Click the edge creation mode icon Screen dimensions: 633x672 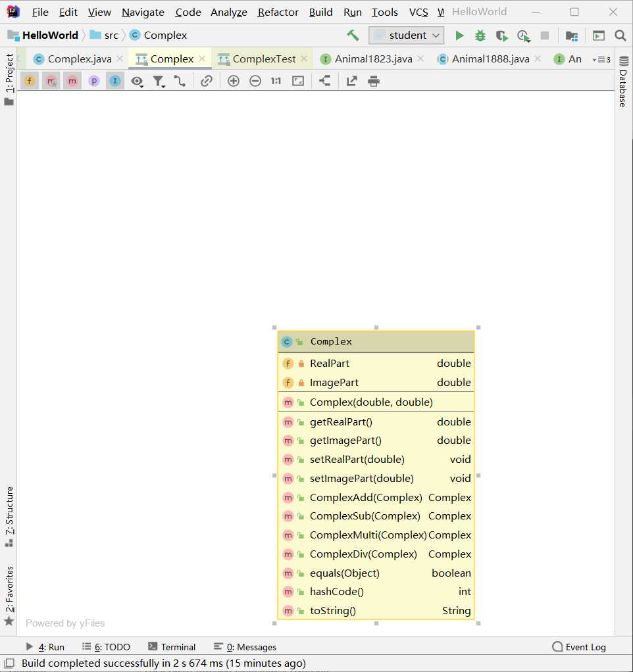point(180,81)
